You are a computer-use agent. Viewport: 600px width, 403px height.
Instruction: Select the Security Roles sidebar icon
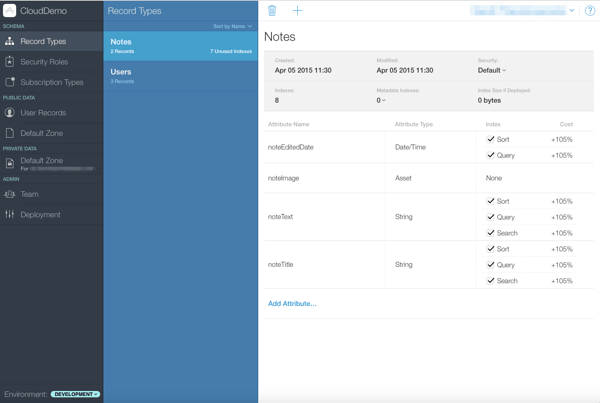tap(10, 62)
